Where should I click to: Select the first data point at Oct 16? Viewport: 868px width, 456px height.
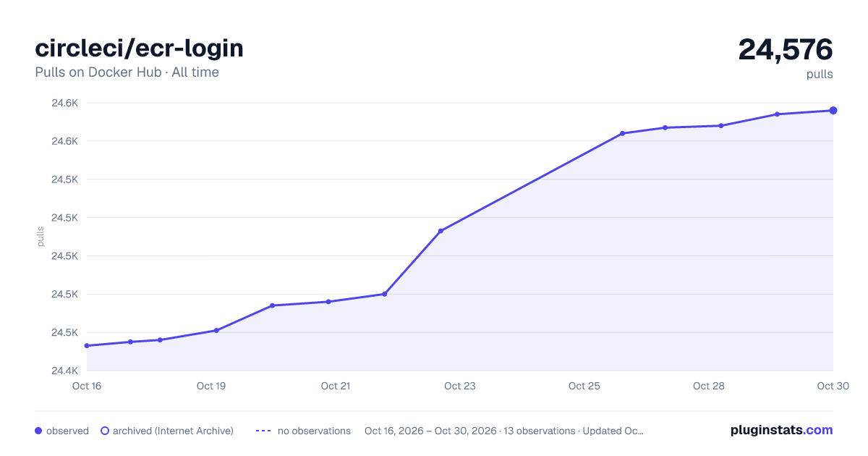(87, 346)
